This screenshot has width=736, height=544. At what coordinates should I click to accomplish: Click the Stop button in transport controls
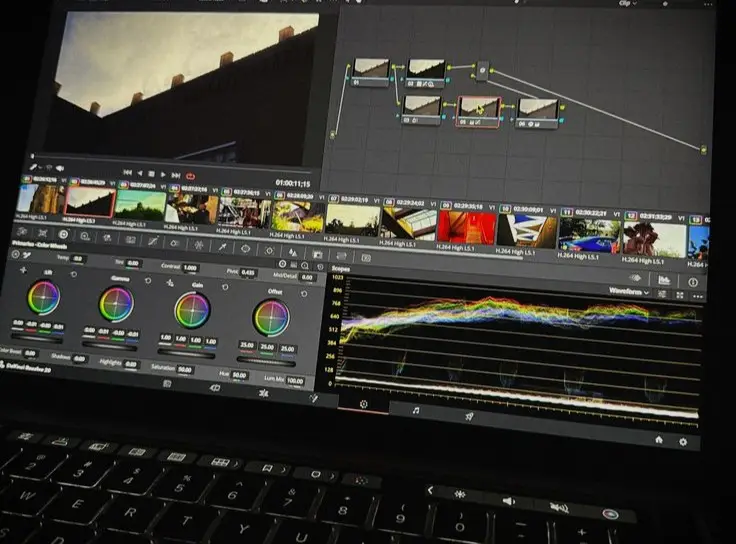click(x=151, y=175)
